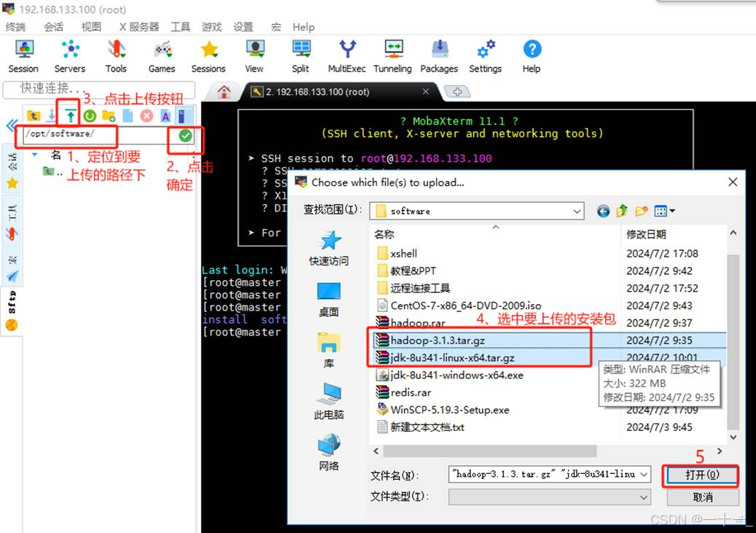Open the View toolbar button
Image resolution: width=756 pixels, height=533 pixels.
[254, 56]
